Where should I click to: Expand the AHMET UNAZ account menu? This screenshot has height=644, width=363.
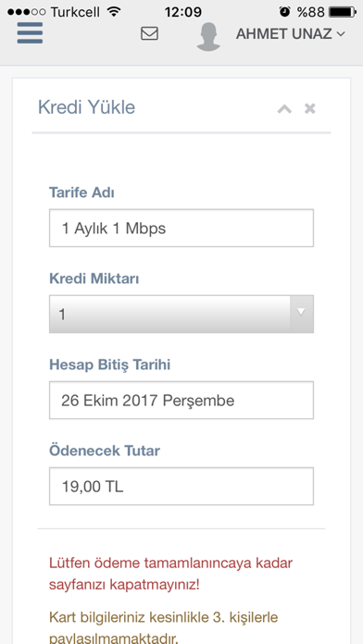click(290, 34)
